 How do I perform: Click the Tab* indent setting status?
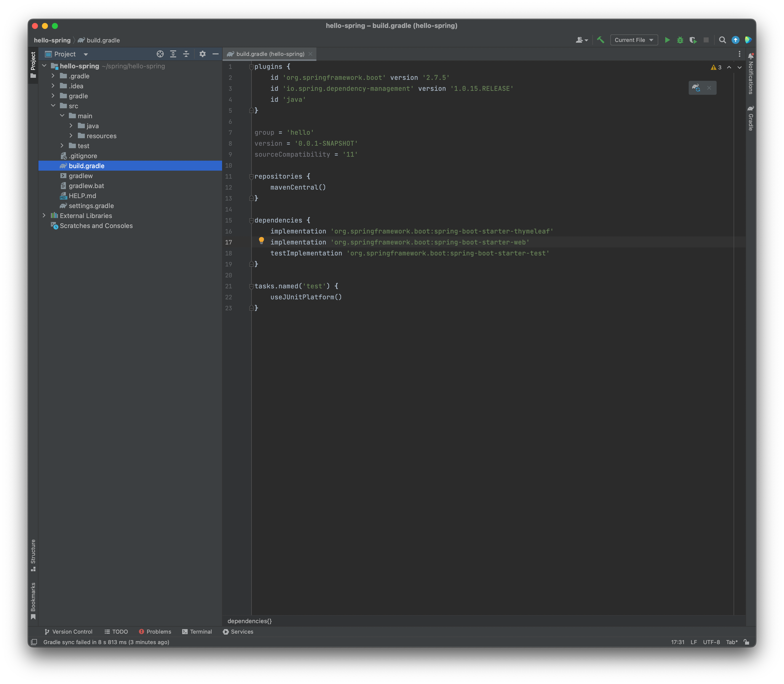732,642
